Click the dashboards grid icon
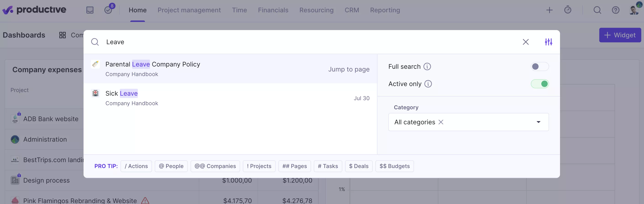The image size is (644, 204). click(x=62, y=35)
